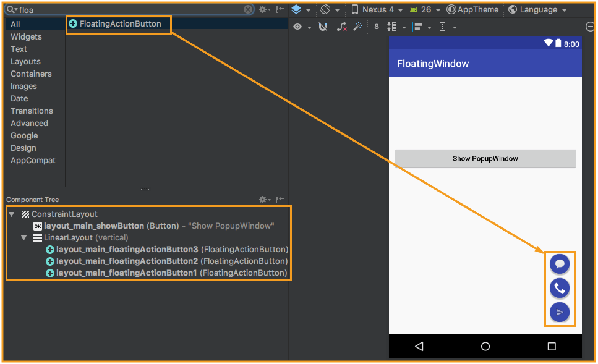598x364 pixels.
Task: Click the palette search box containing 'floa'
Action: pyautogui.click(x=130, y=9)
